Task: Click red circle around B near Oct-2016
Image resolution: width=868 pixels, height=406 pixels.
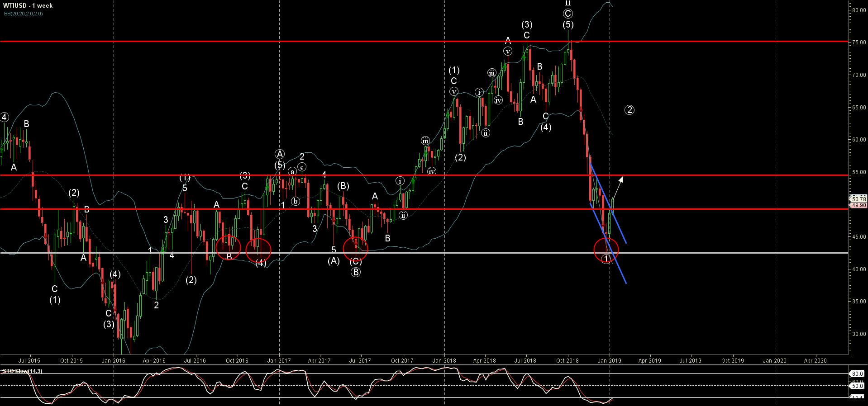Action: click(229, 247)
